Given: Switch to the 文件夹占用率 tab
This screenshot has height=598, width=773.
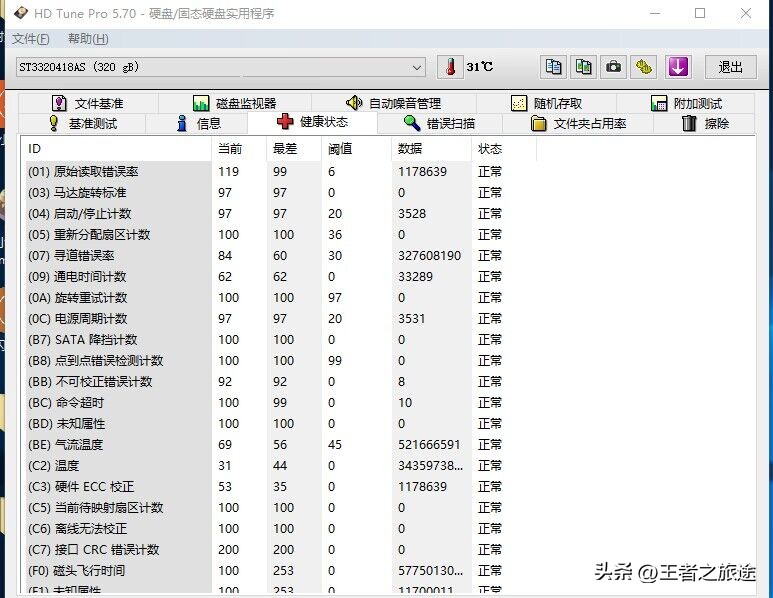Looking at the screenshot, I should pyautogui.click(x=578, y=123).
